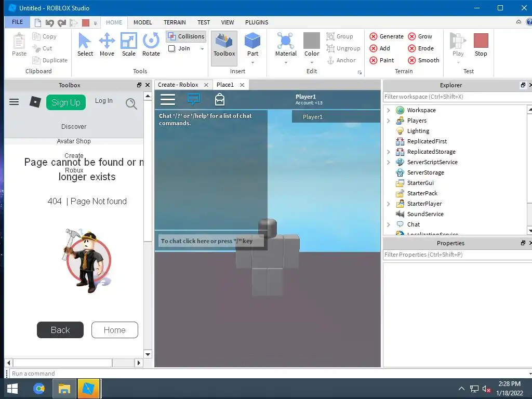Click Ungroup in Edit section
Viewport: 532px width, 399px height.
click(x=343, y=48)
